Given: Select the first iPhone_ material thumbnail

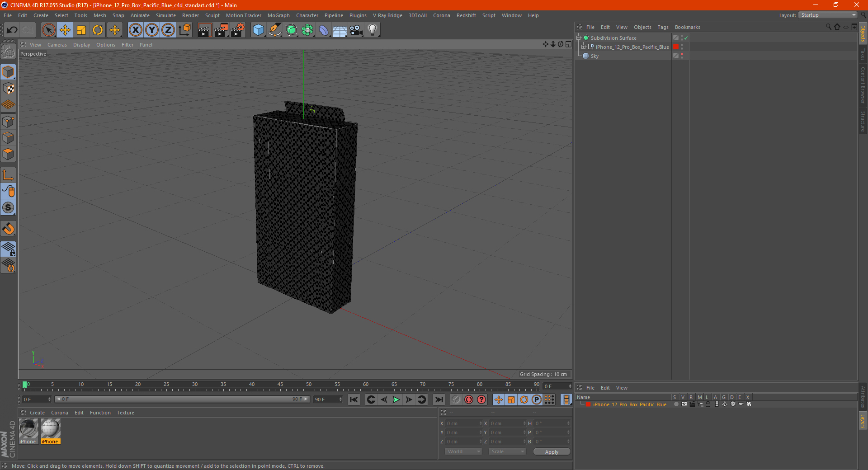Looking at the screenshot, I should click(28, 432).
